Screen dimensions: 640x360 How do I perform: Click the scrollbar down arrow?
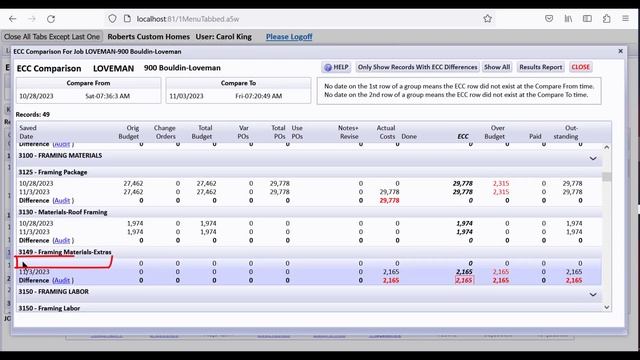pyautogui.click(x=607, y=307)
